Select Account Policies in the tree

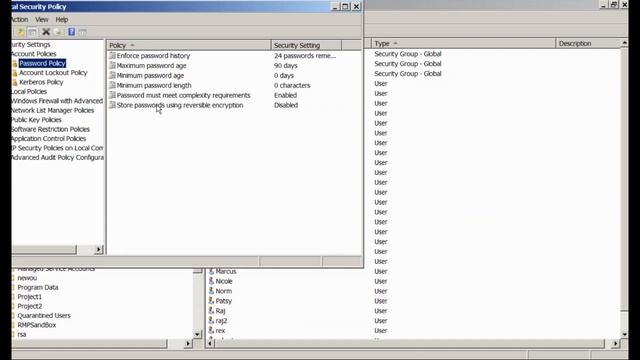(x=34, y=54)
